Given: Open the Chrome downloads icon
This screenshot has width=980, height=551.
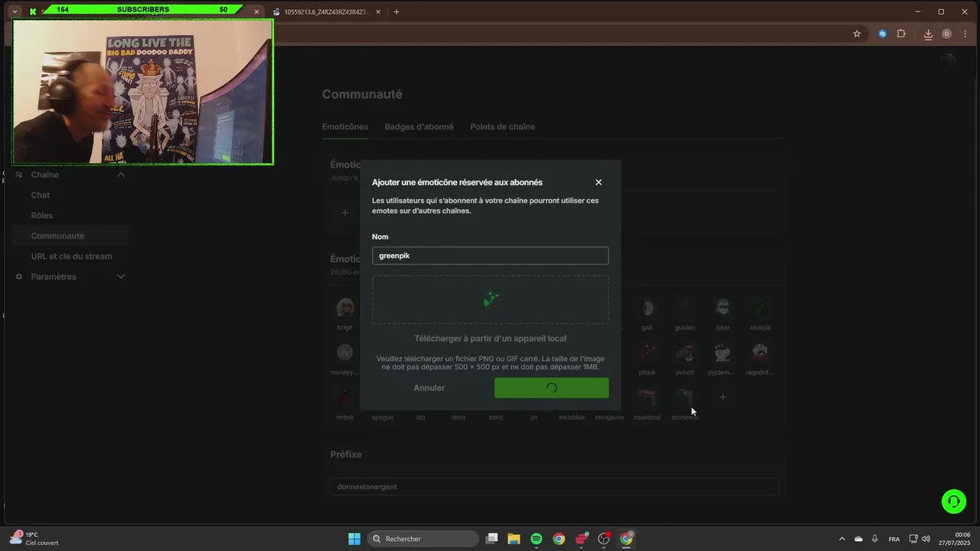Looking at the screenshot, I should pyautogui.click(x=928, y=34).
